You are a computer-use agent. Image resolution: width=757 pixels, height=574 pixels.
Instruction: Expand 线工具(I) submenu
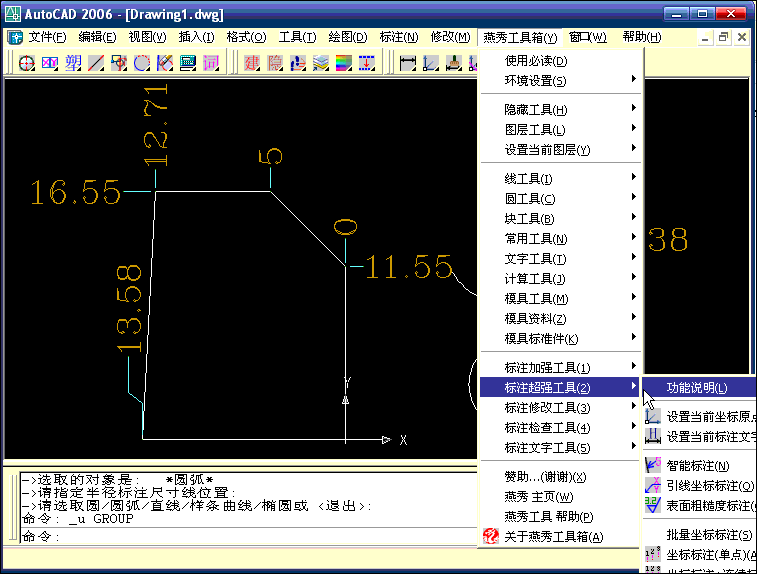(561, 179)
